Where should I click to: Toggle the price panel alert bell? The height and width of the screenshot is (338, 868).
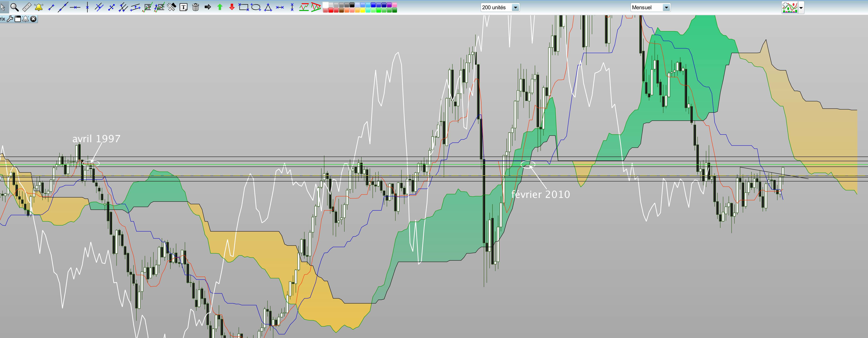point(26,19)
